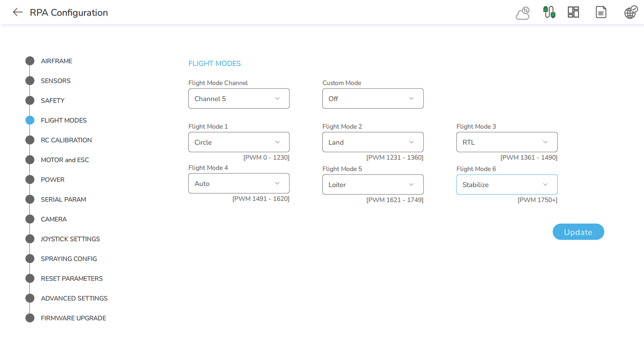The width and height of the screenshot is (644, 362).
Task: Select MOTOR and ESC in sidebar
Action: pyautogui.click(x=65, y=160)
